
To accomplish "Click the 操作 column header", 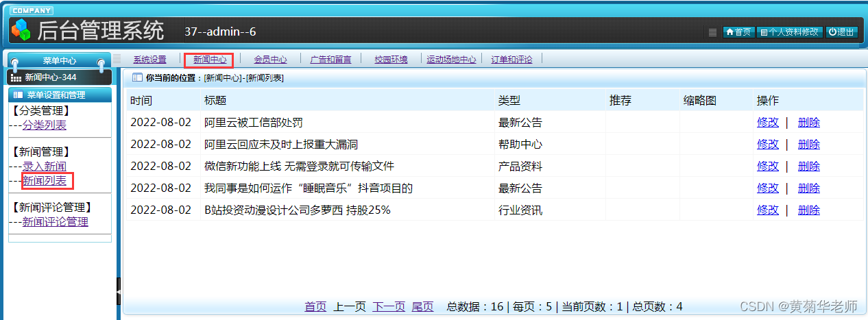I will [768, 101].
